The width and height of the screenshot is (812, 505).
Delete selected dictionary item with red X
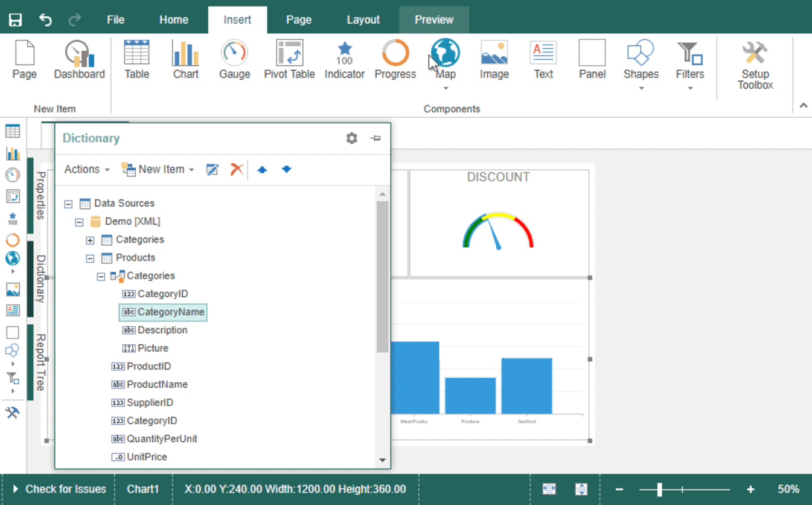pyautogui.click(x=237, y=170)
